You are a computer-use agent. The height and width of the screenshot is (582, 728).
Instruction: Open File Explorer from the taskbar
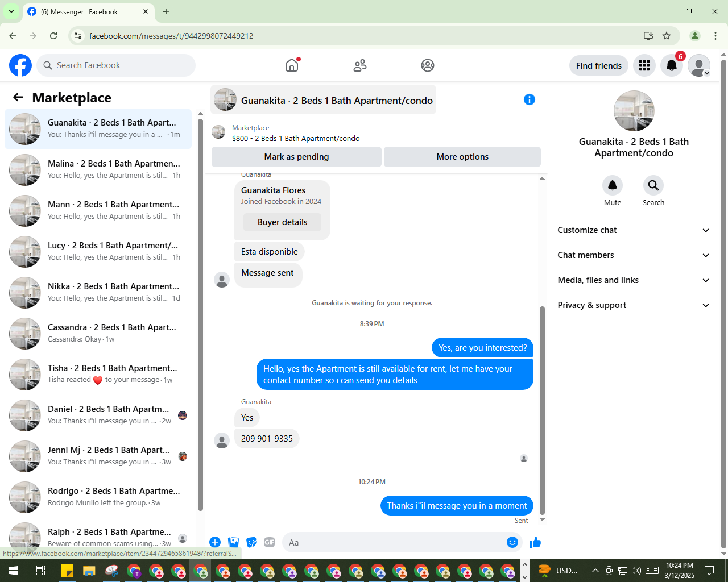[89, 571]
